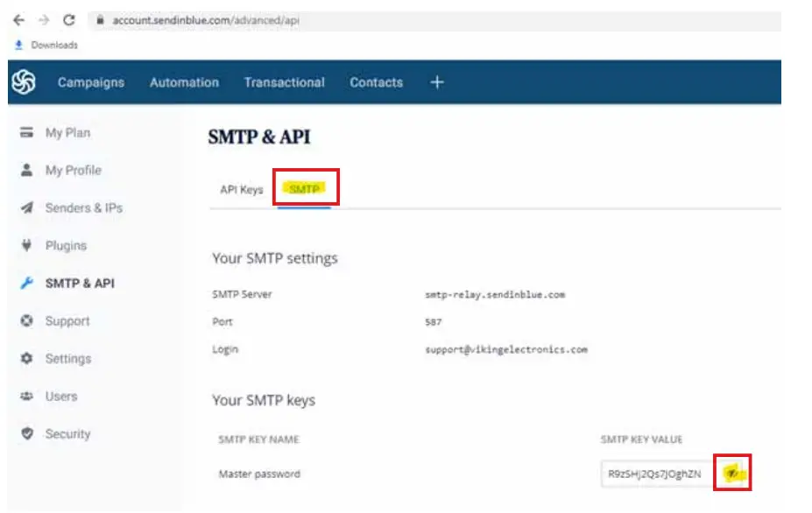The image size is (812, 513).
Task: Click the support@vikingelectronics.com login value
Action: [x=506, y=349]
